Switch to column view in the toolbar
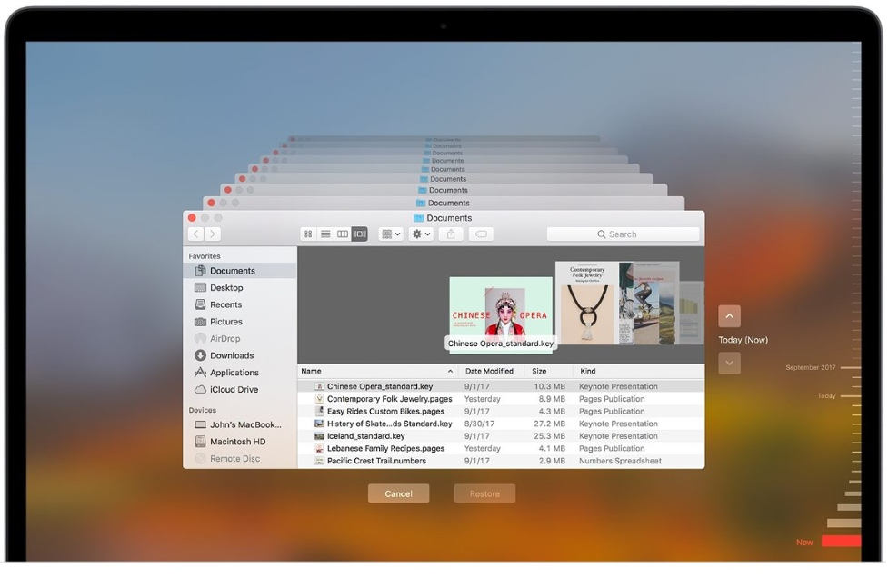This screenshot has height=588, width=888. tap(343, 234)
